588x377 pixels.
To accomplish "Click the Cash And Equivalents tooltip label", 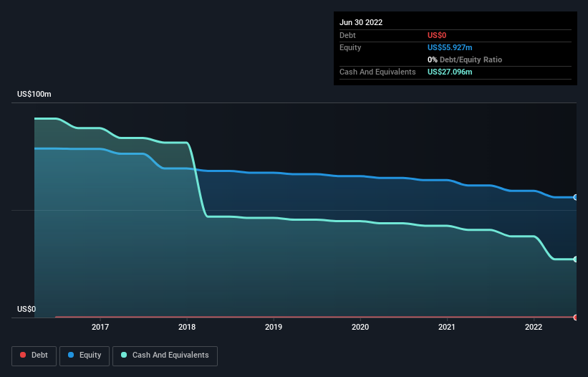I will 377,72.
